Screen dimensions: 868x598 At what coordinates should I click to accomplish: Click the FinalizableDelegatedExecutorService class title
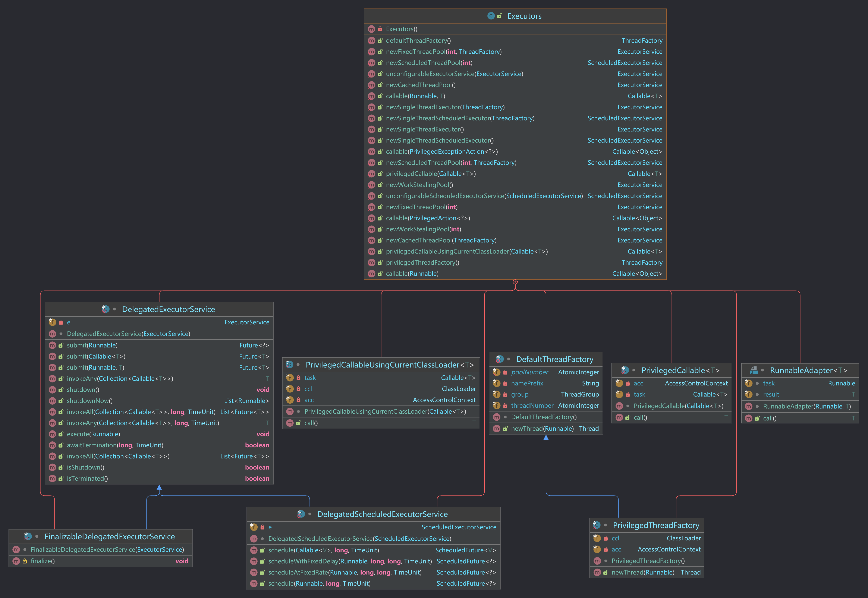[x=110, y=537]
